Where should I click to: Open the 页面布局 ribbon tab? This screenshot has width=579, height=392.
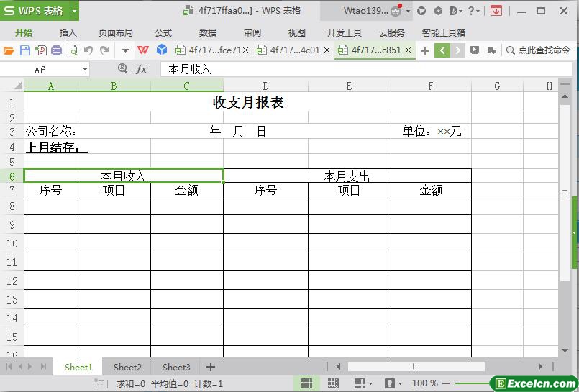pos(116,33)
